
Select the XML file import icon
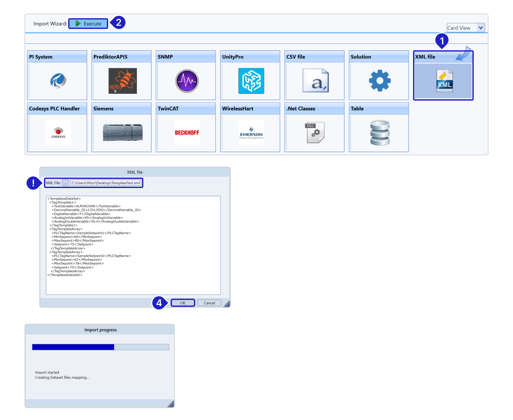[444, 81]
